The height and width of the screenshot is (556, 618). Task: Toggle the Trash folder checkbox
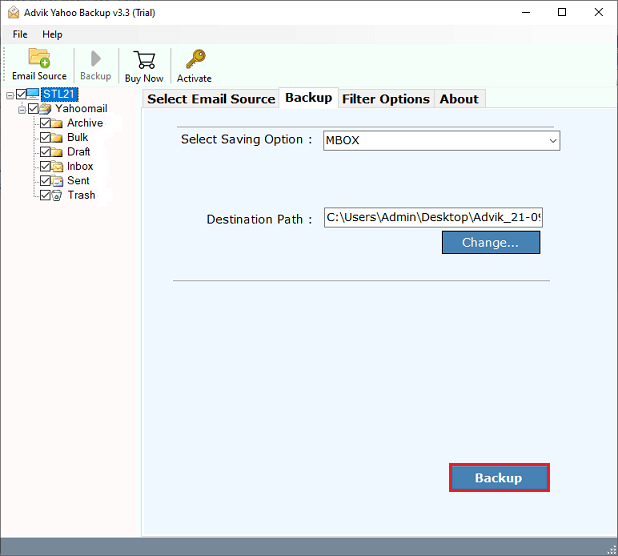45,195
